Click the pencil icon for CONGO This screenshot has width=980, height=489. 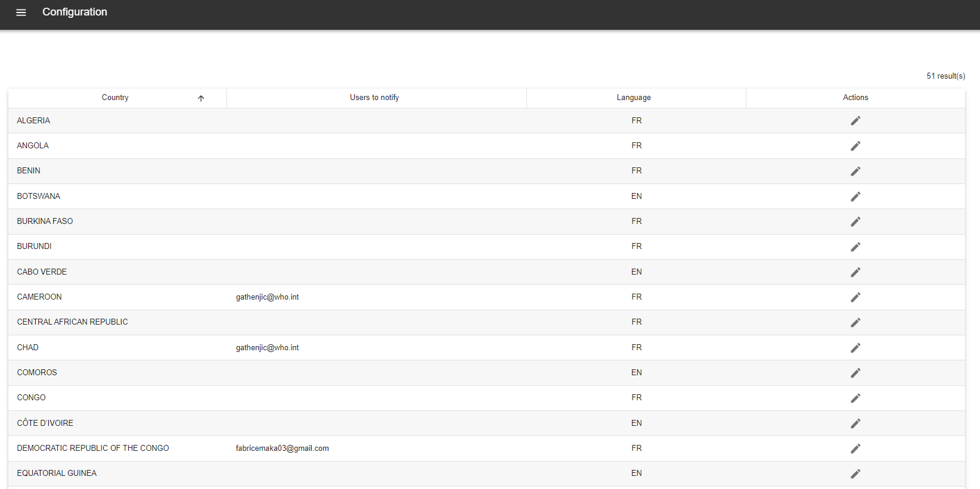pos(855,398)
